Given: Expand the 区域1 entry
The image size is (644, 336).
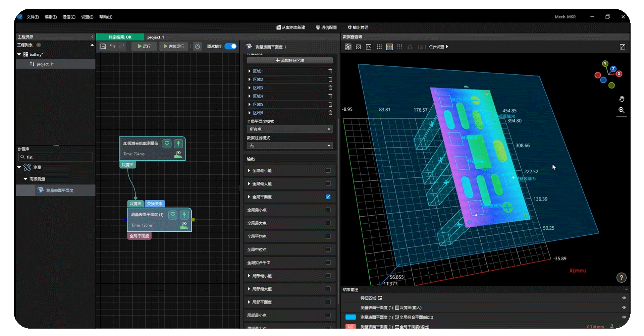Looking at the screenshot, I should [249, 71].
